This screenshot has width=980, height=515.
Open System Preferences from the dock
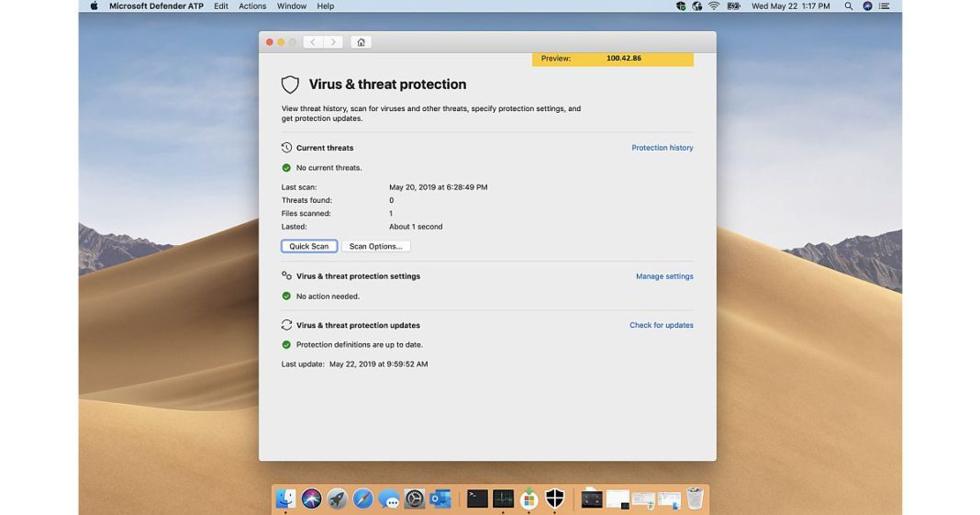click(x=415, y=498)
